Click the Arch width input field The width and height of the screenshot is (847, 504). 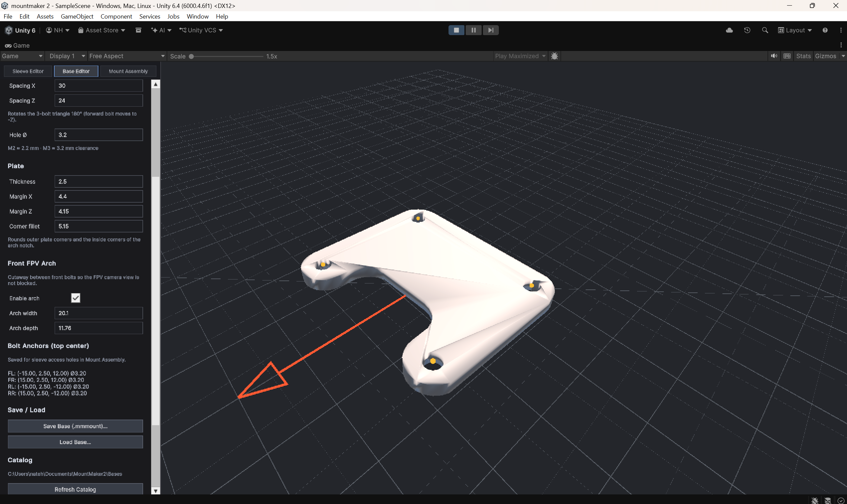pos(98,313)
